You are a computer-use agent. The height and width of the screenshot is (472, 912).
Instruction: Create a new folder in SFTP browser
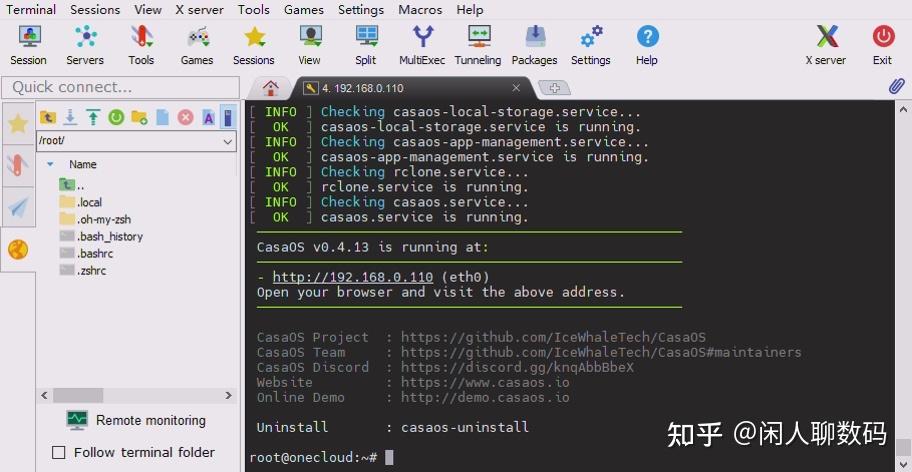[x=139, y=117]
